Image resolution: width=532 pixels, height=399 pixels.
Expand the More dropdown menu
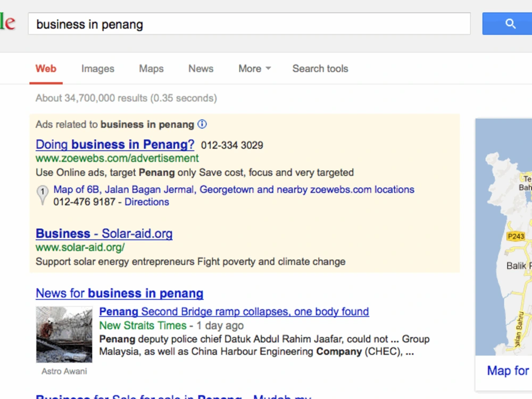[254, 69]
